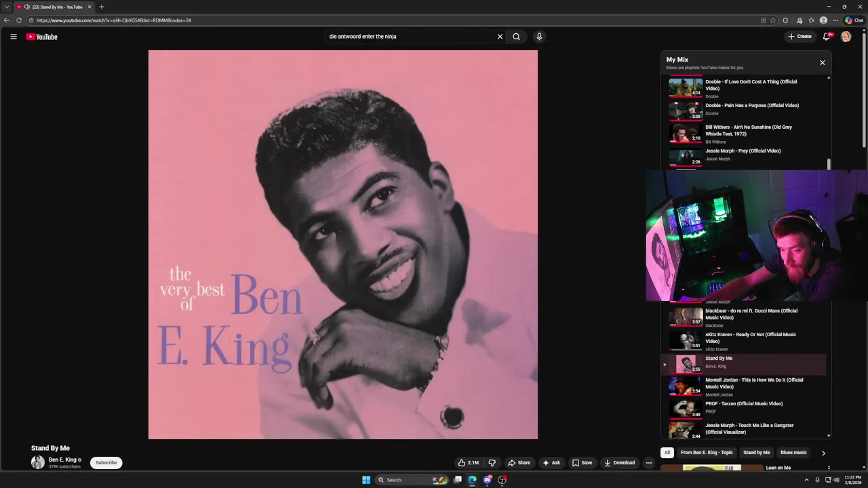Click the My Mix playlist scrollbar thumb
868x488 pixels.
pos(829,165)
